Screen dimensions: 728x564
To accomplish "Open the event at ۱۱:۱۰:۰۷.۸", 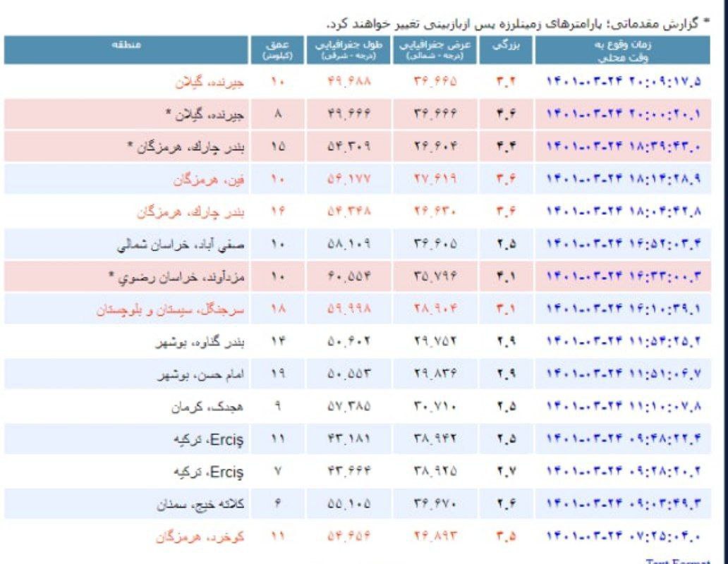I will 623,407.
